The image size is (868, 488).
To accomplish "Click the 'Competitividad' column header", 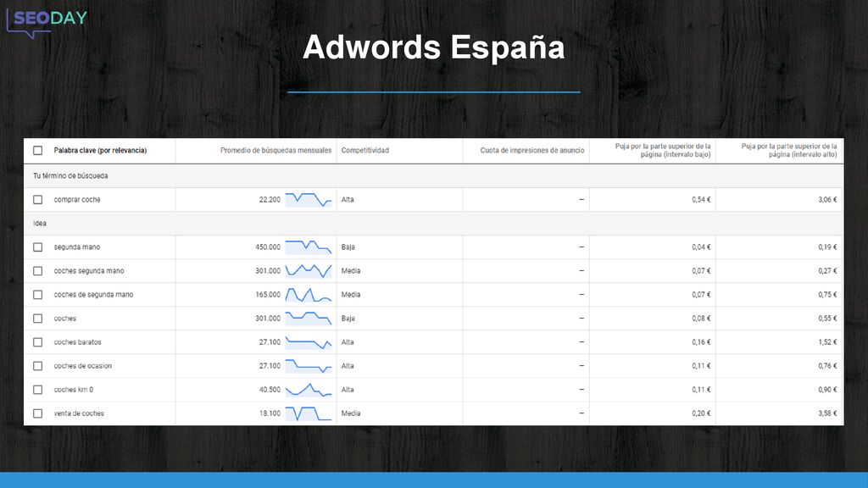I will click(x=364, y=151).
